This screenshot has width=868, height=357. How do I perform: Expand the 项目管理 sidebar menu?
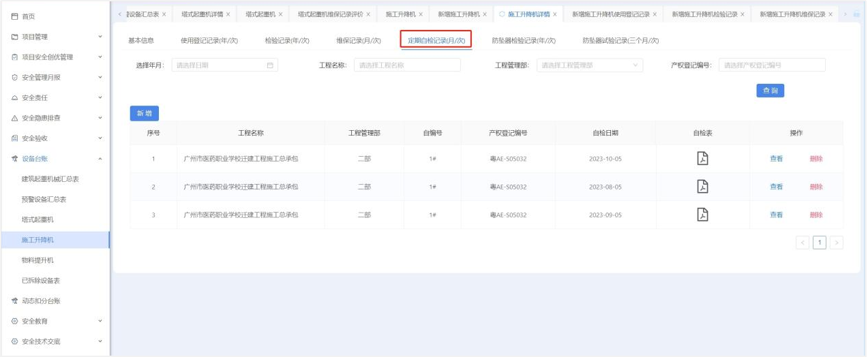pos(100,37)
